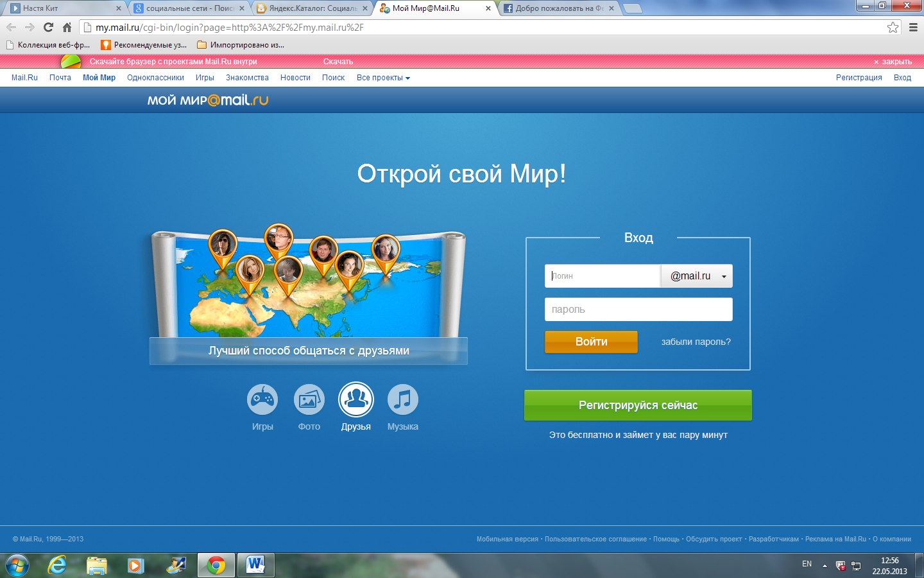924x578 pixels.
Task: Open 'Мобильная версия' footer link
Action: click(x=507, y=539)
